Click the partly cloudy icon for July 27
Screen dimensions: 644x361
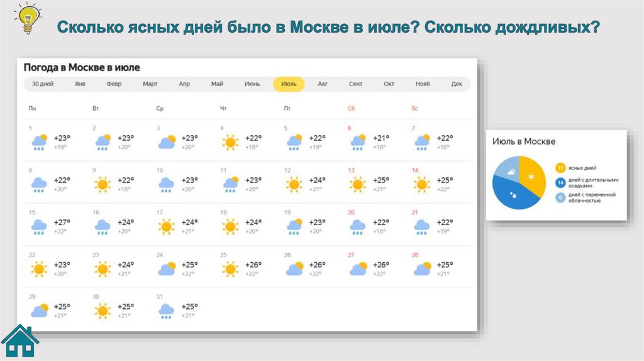(358, 269)
